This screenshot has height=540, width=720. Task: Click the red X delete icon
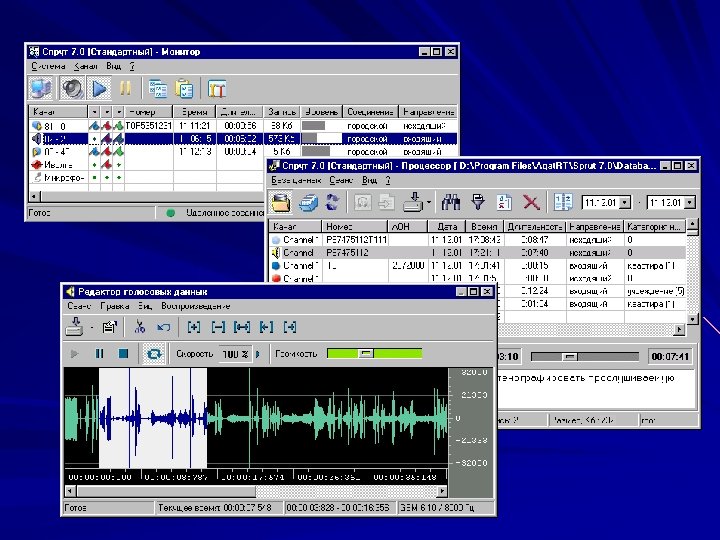[531, 202]
